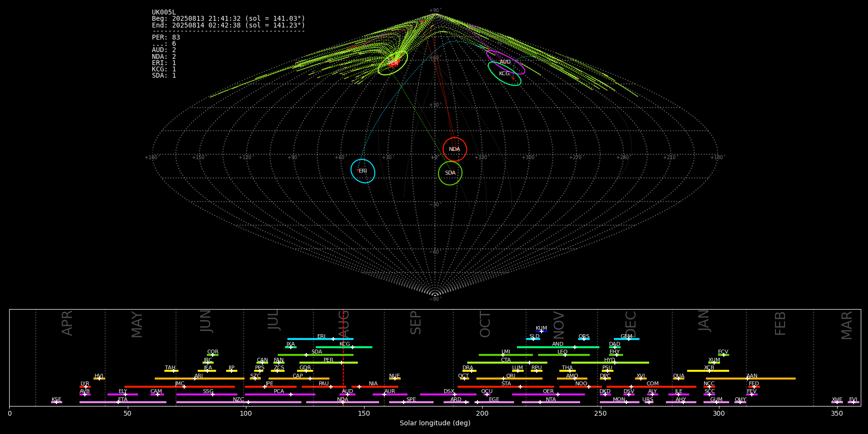
Task: Select the DEC month label
Action: pyautogui.click(x=631, y=324)
